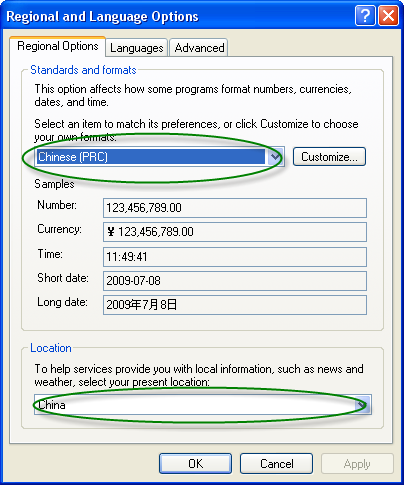The width and height of the screenshot is (404, 485).
Task: Click the Help question mark icon
Action: (x=365, y=15)
